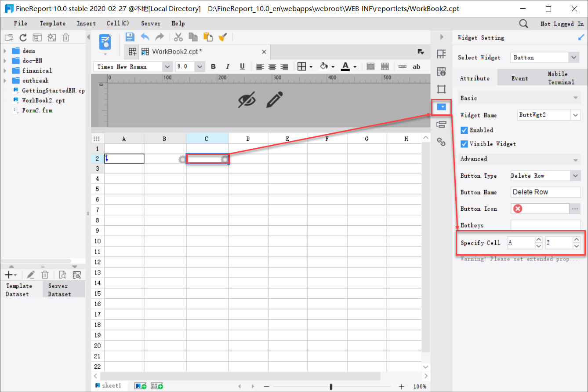Uncheck Visible Widget
Viewport: 588px width, 392px height.
coord(464,143)
